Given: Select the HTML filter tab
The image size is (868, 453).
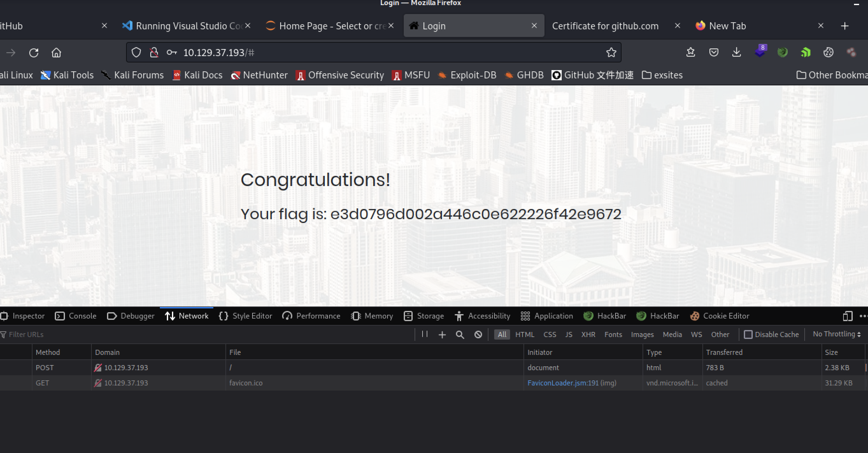Looking at the screenshot, I should 523,334.
